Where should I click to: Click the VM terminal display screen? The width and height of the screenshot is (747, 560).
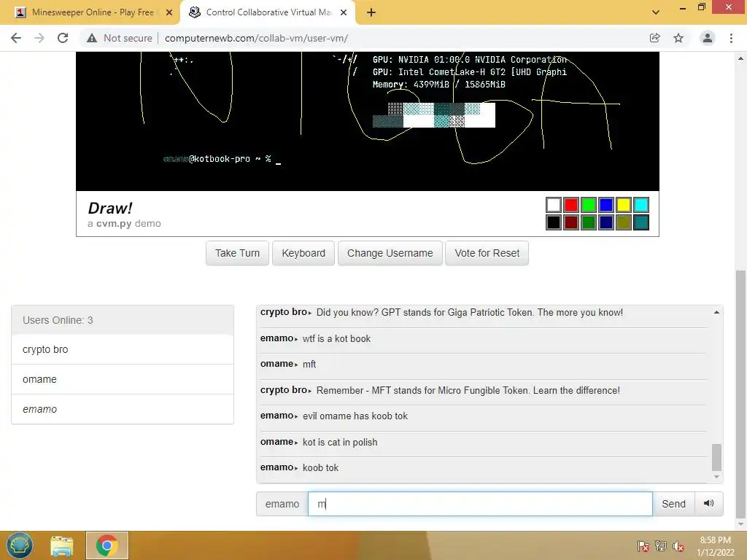click(368, 122)
